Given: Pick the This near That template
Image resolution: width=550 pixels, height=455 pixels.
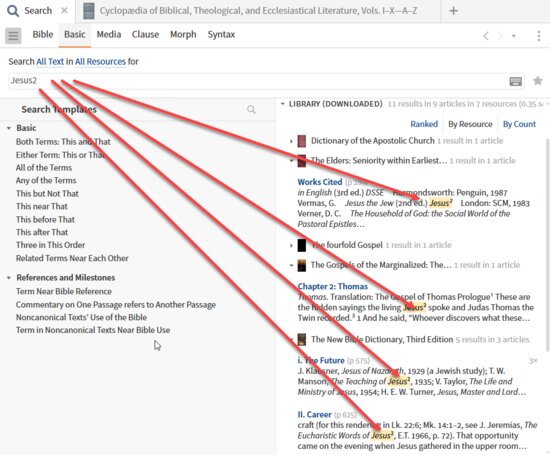Looking at the screenshot, I should click(x=42, y=206).
